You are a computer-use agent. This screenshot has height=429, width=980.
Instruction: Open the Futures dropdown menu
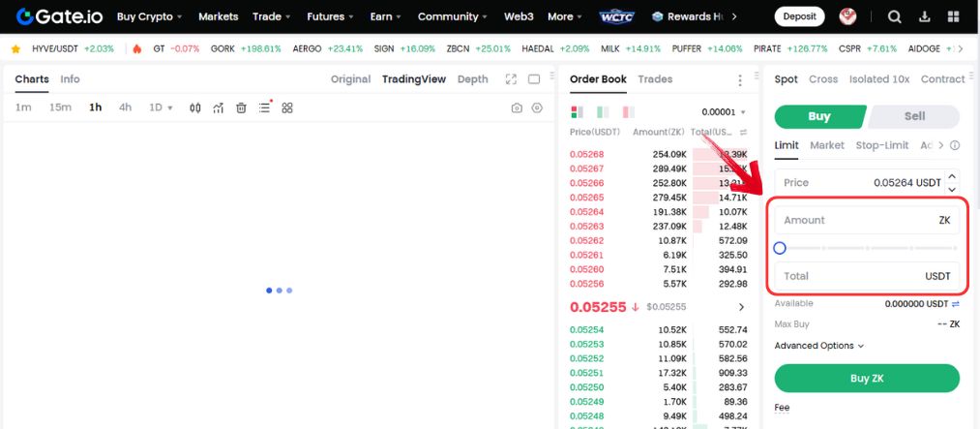click(331, 16)
